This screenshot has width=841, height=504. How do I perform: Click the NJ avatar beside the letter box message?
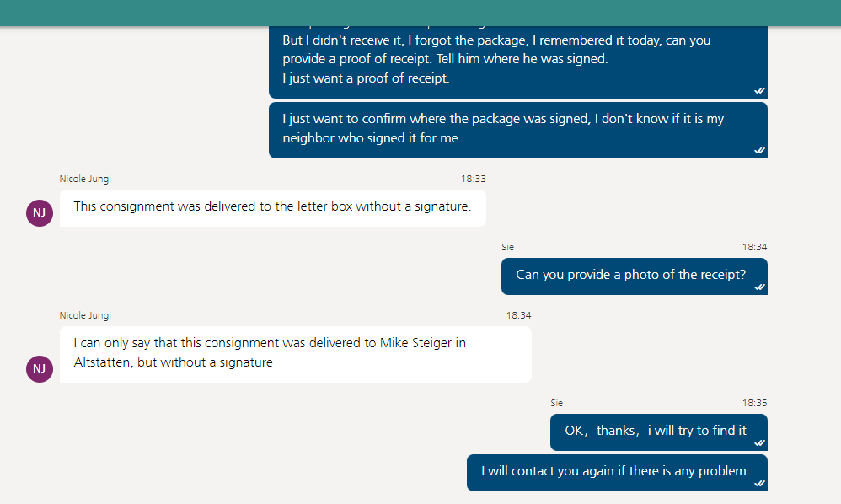[x=40, y=212]
